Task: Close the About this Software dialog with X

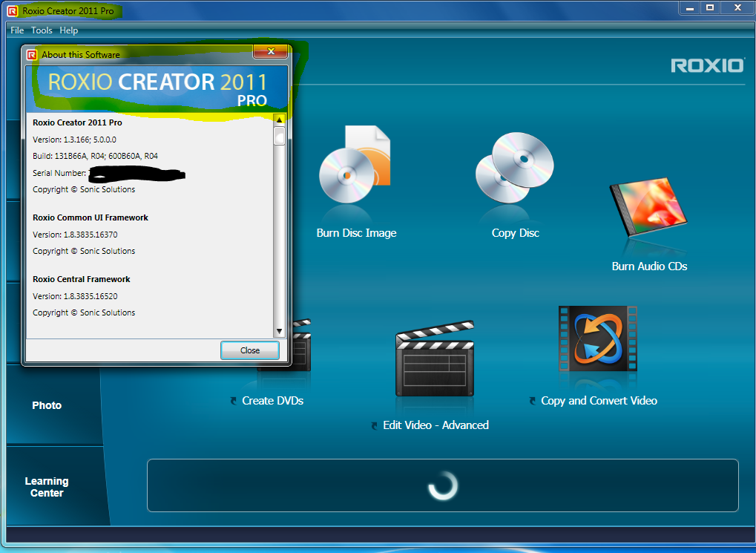Action: tap(271, 51)
